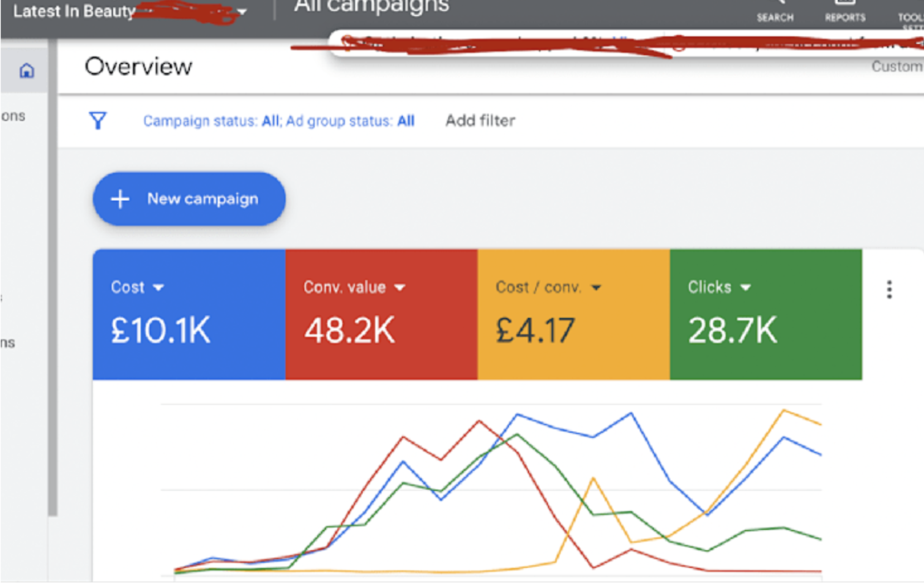Click the plus icon on New campaign
924x583 pixels.
coord(120,199)
